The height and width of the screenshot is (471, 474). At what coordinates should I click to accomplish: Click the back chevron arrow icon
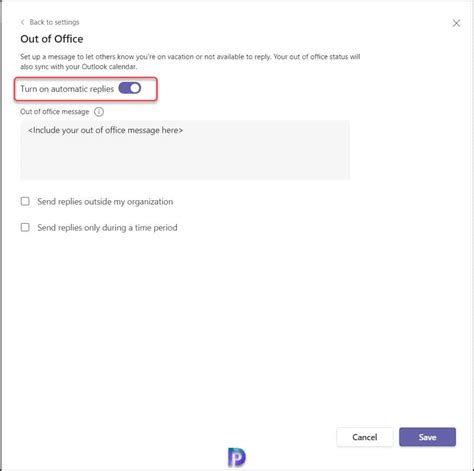click(22, 22)
